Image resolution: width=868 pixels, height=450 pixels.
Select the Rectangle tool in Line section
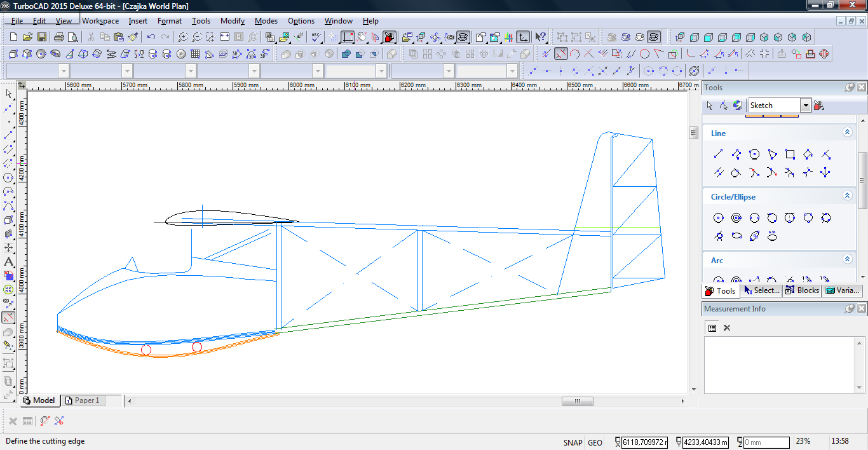tap(790, 154)
